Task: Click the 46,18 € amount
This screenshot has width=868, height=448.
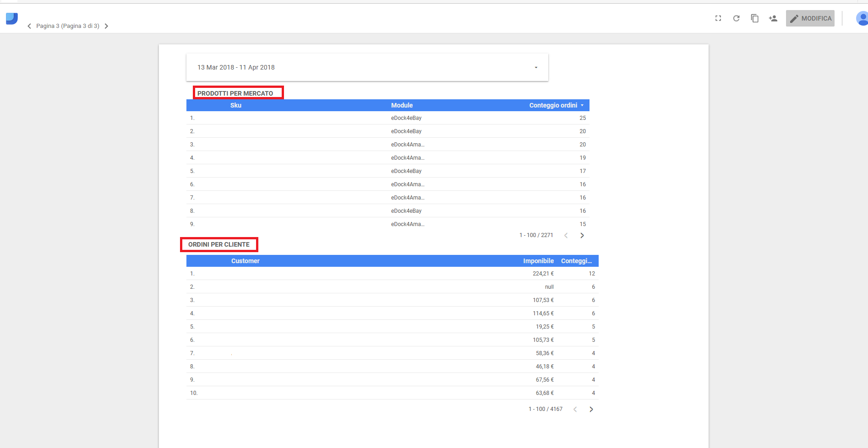Action: point(545,367)
